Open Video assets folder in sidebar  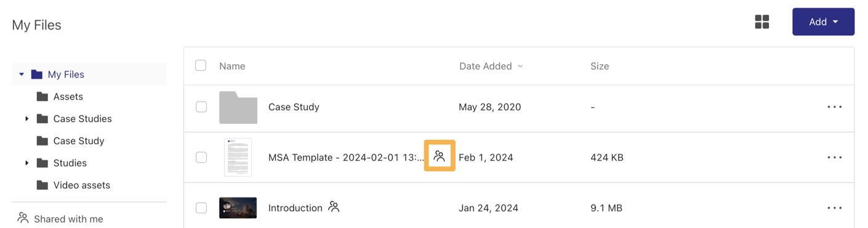click(x=81, y=185)
